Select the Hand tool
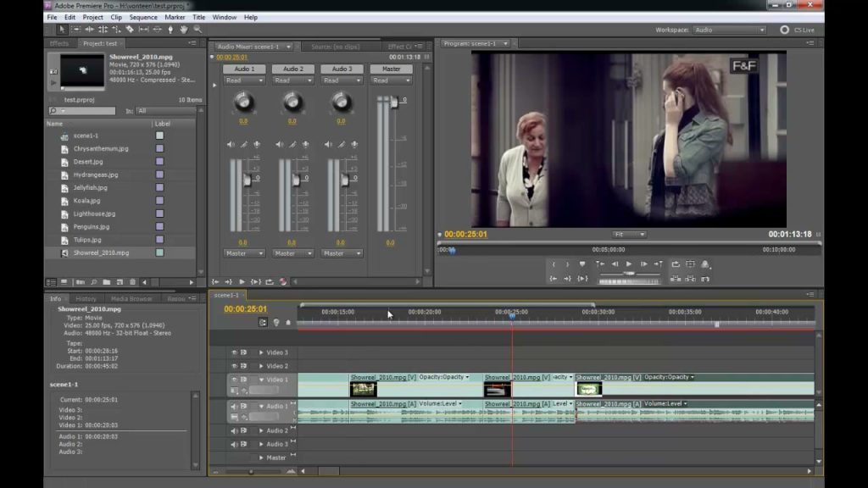The width and height of the screenshot is (868, 488). [184, 30]
